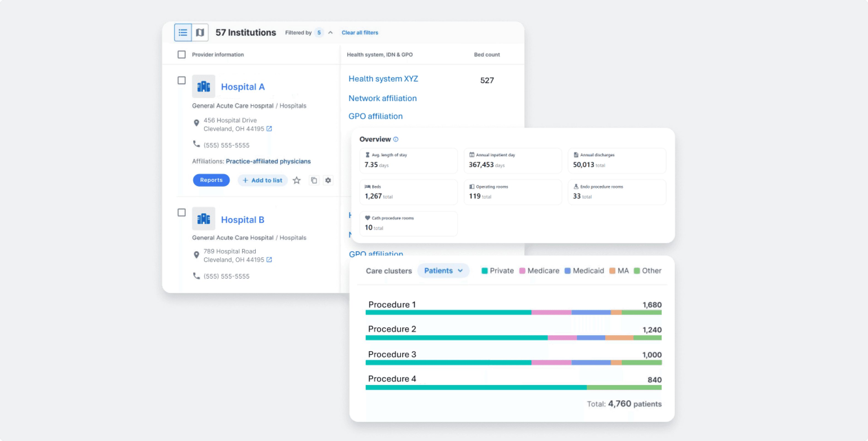Open Hospital A Network affiliation link
868x441 pixels.
tap(382, 98)
